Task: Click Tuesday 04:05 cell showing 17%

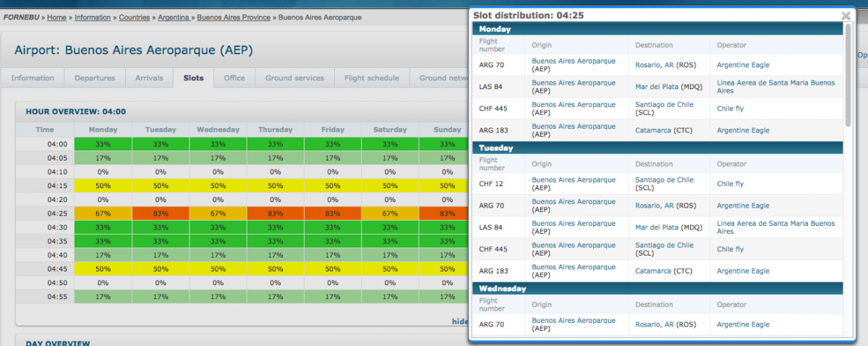Action: click(161, 158)
